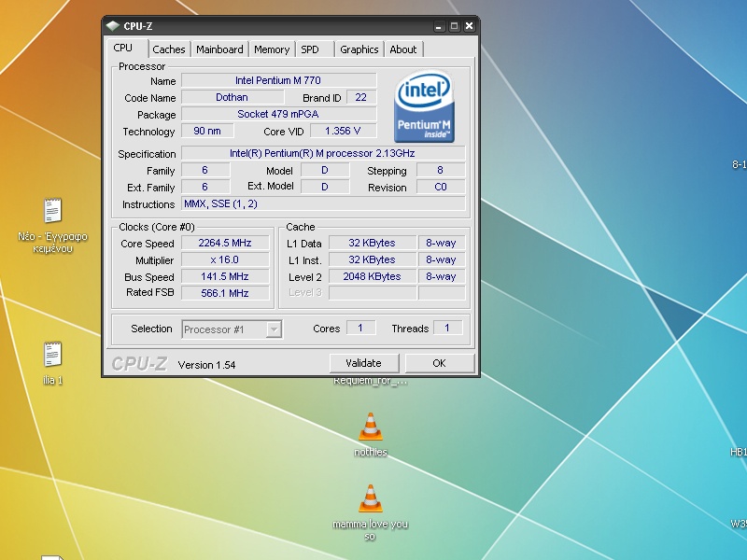Click the Model value 'D'
This screenshot has width=747, height=560.
click(x=325, y=171)
